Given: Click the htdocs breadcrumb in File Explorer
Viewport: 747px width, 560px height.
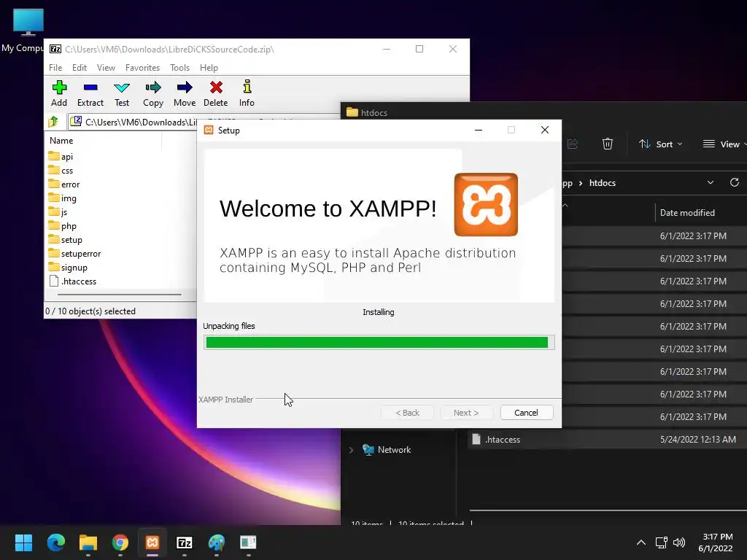Looking at the screenshot, I should [x=602, y=183].
